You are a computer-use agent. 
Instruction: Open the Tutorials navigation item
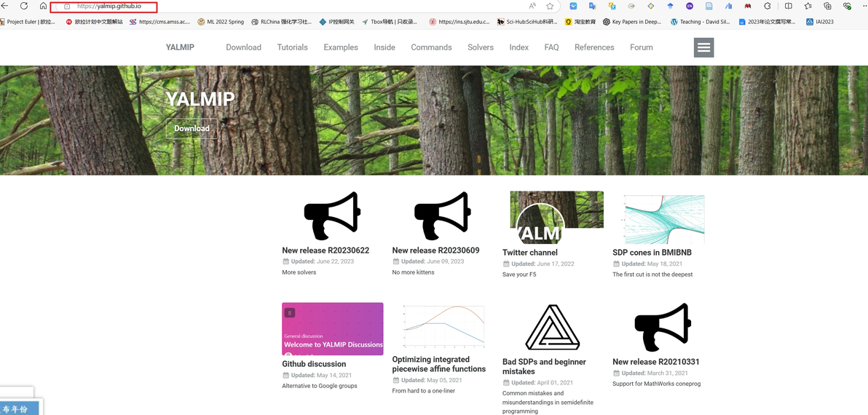click(292, 47)
